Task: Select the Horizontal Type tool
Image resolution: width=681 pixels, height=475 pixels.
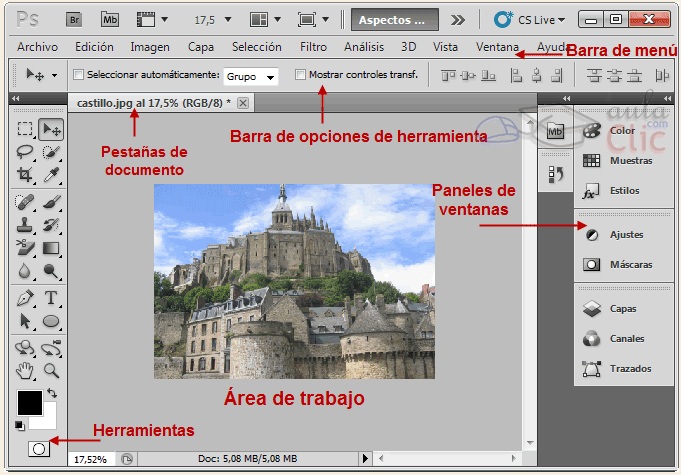Action: coord(51,298)
